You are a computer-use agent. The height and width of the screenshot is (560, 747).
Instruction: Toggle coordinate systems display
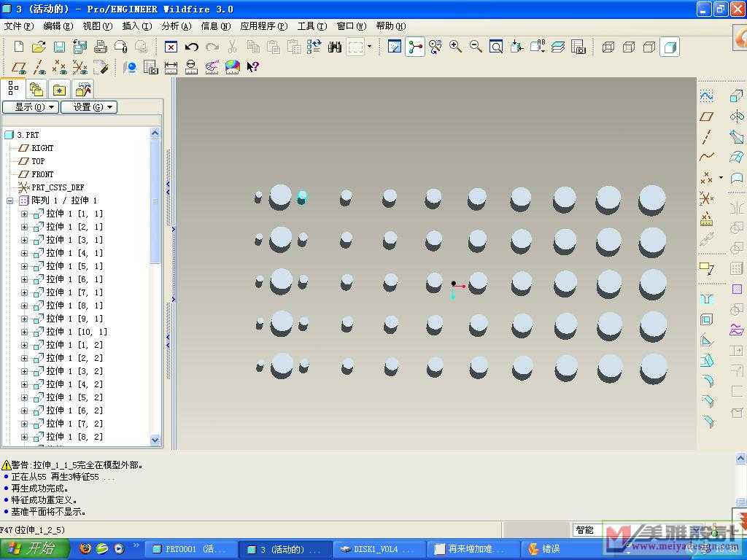click(x=80, y=67)
